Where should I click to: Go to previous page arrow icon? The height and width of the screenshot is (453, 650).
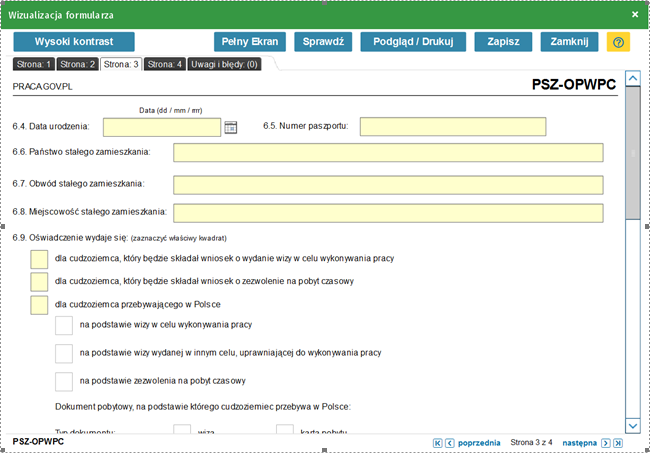[x=449, y=443]
